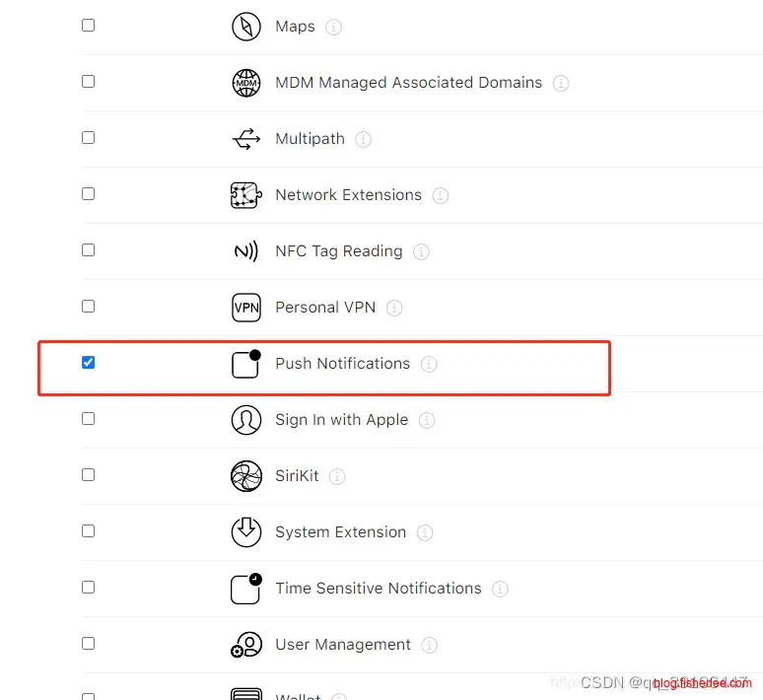Click the Time Sensitive Notifications label

click(379, 589)
